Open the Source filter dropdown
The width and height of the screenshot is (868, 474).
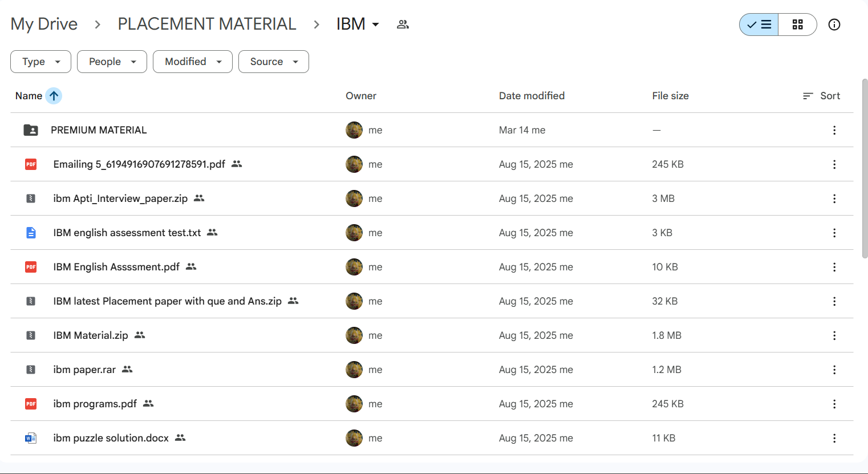coord(274,62)
